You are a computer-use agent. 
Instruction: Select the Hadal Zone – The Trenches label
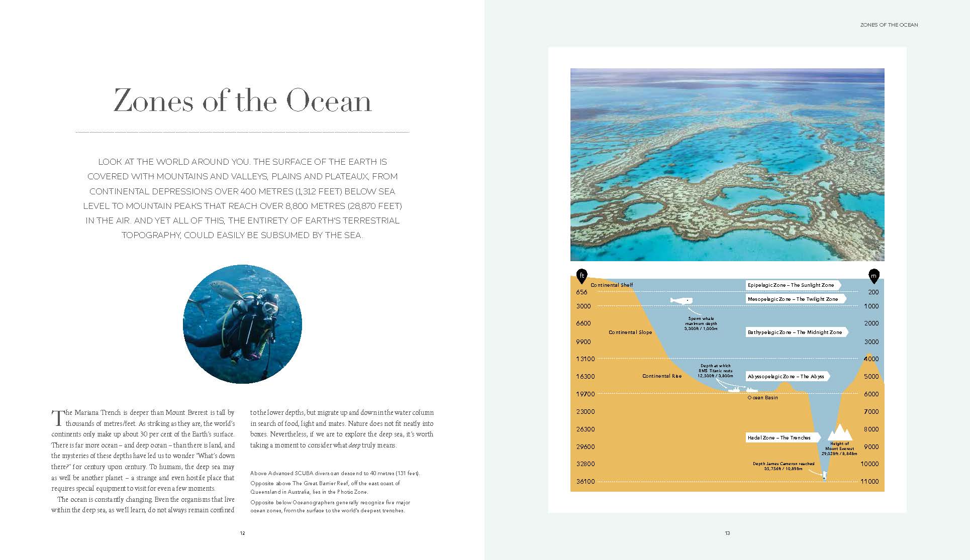click(x=780, y=437)
